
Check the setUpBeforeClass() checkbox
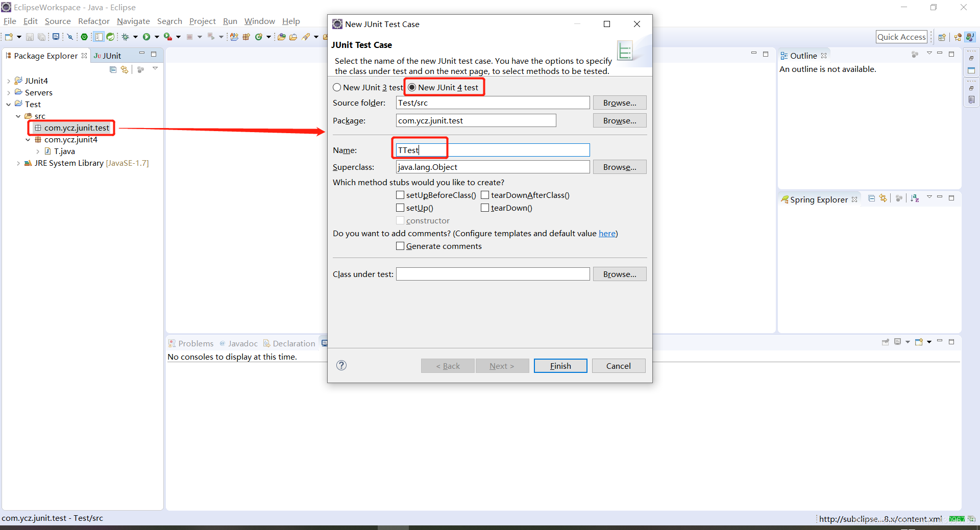click(x=400, y=195)
